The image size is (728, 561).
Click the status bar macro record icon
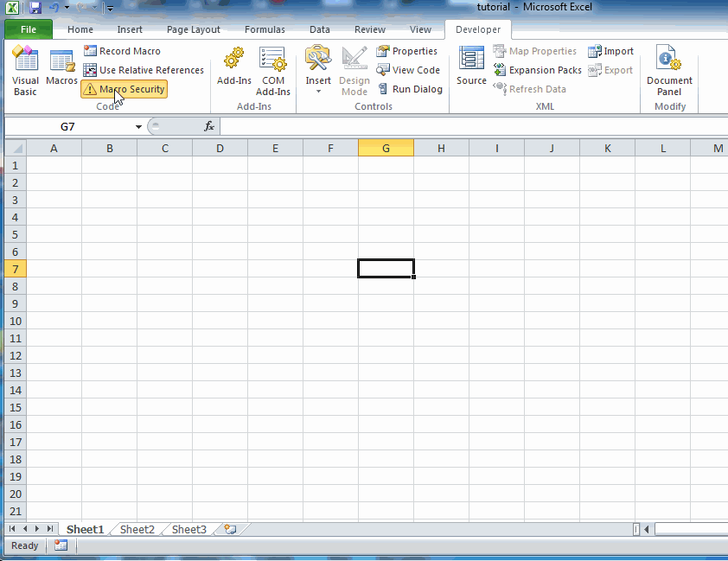point(61,545)
